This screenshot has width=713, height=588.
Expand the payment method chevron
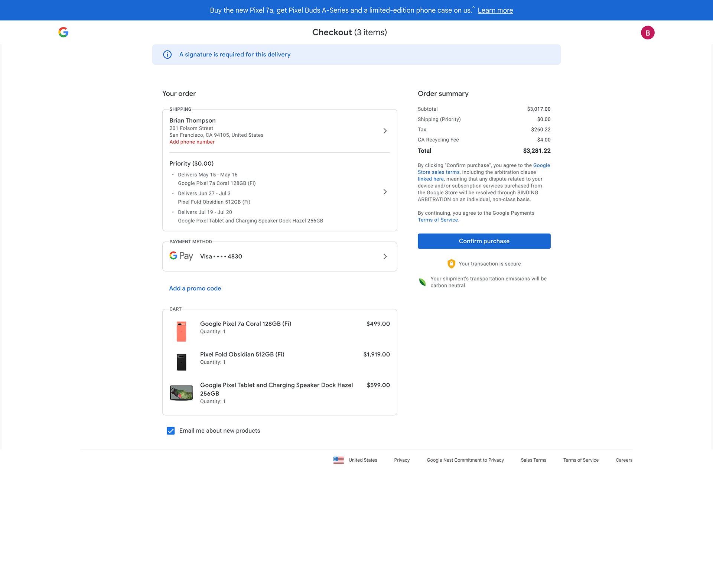385,257
